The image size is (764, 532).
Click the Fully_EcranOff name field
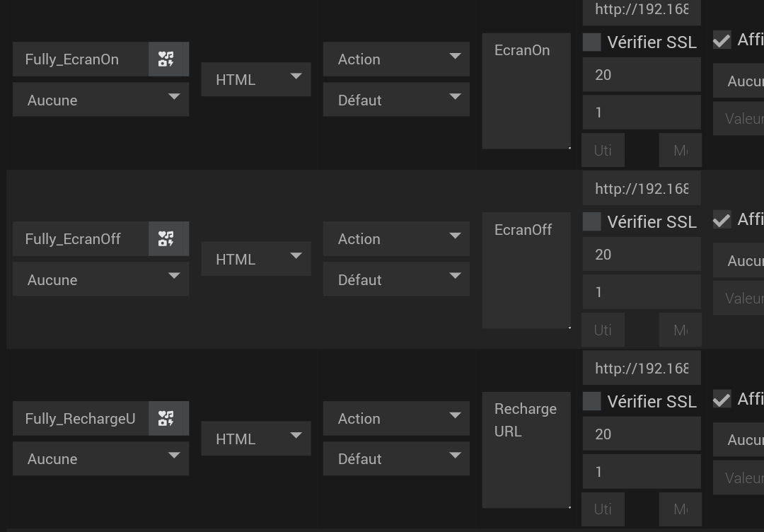pos(81,239)
